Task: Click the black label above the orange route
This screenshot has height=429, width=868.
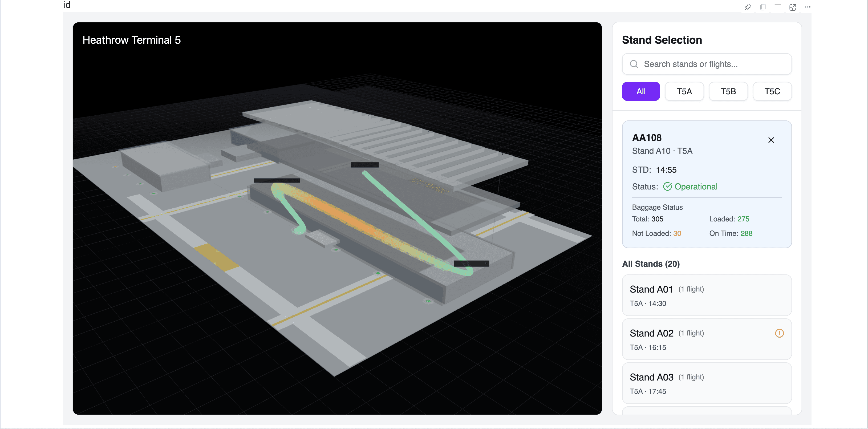Action: click(x=277, y=181)
